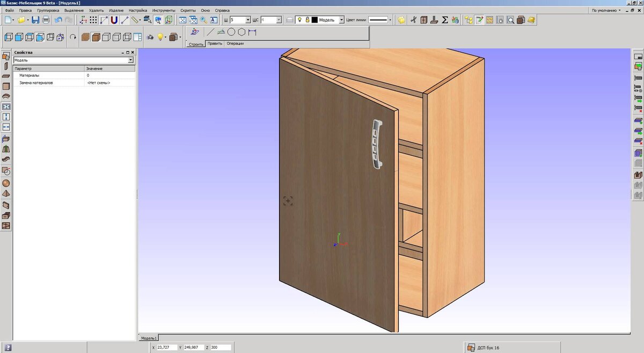Toggle the layer light bulb visibility
Viewport: 644px width, 353px height.
coord(299,20)
